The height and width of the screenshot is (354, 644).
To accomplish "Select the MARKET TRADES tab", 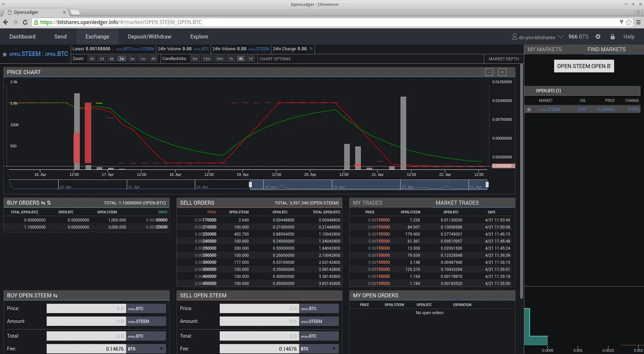I will coord(457,203).
